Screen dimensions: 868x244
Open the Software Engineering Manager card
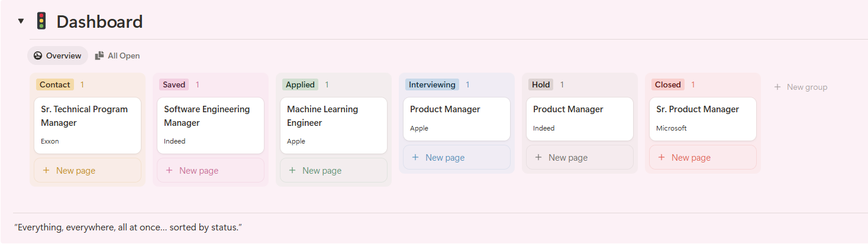click(x=211, y=125)
